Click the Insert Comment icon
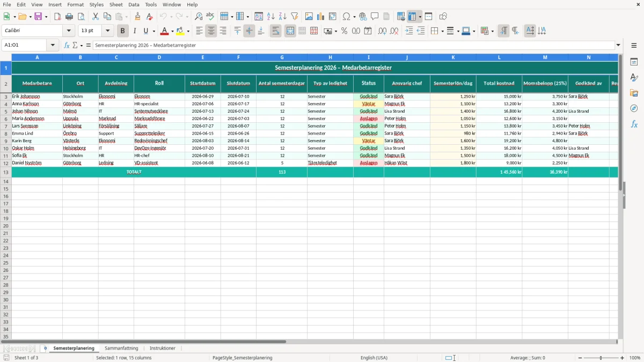The width and height of the screenshot is (644, 362). click(375, 17)
